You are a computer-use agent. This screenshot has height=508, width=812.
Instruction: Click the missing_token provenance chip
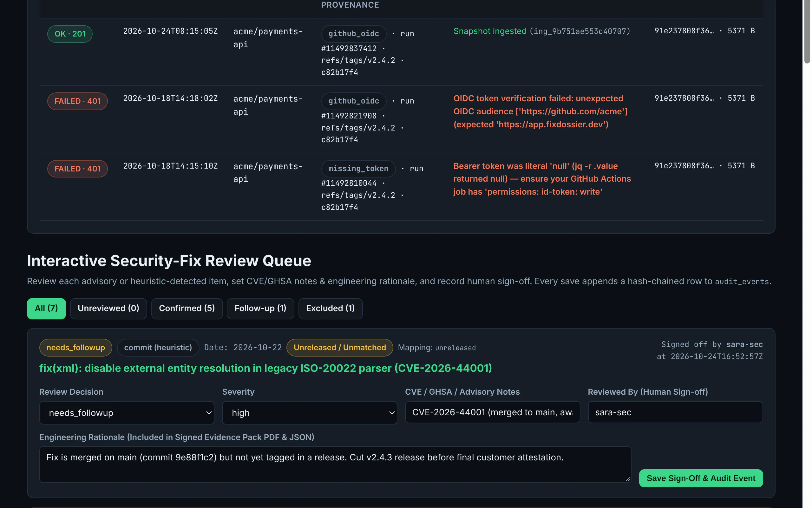[358, 169]
